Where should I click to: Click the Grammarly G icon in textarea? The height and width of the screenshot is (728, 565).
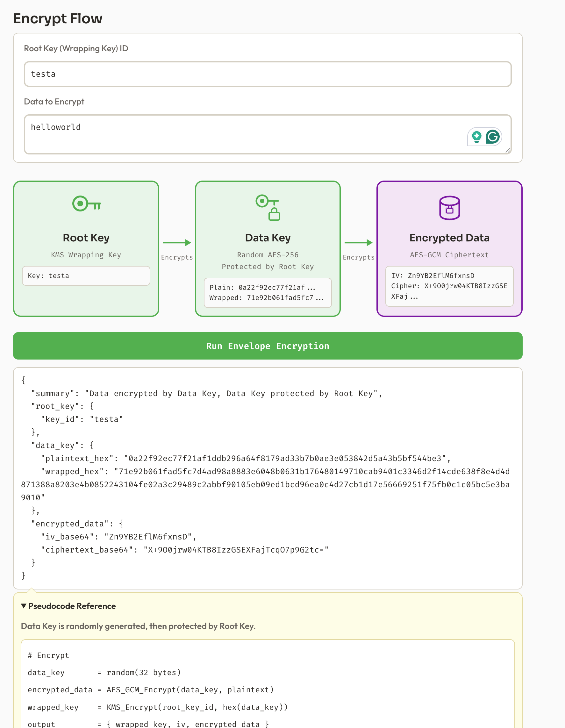click(x=492, y=137)
